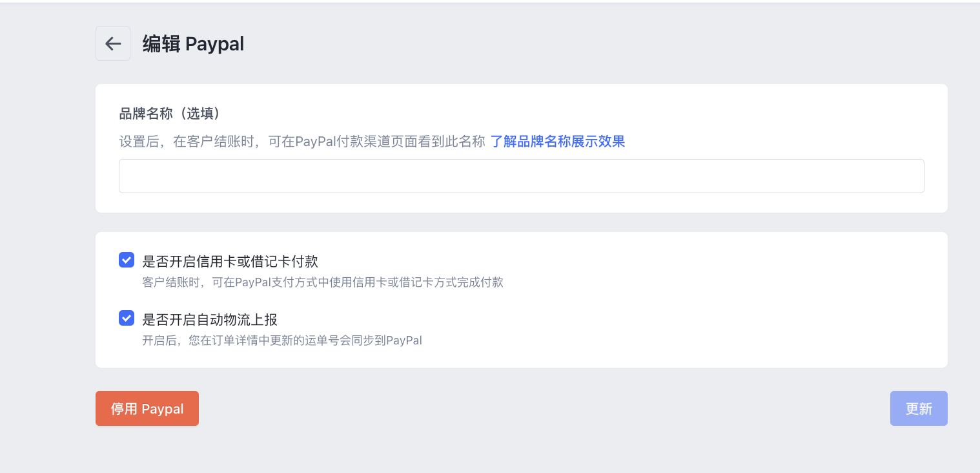
Task: Click the brand name help description text
Action: pyautogui.click(x=301, y=142)
